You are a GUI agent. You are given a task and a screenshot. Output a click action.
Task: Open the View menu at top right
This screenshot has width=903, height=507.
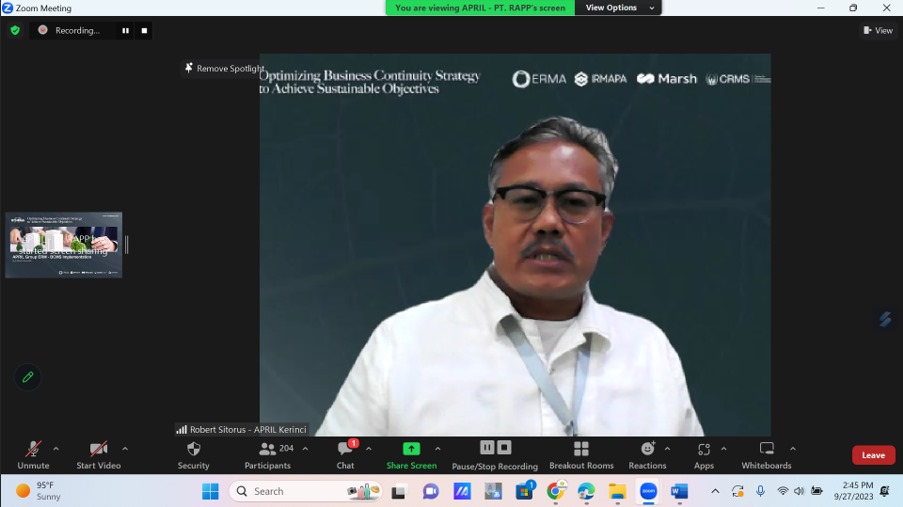pos(878,31)
